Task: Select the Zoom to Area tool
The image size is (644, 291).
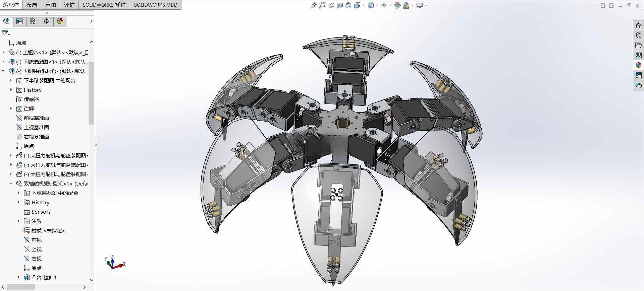Action: (322, 5)
